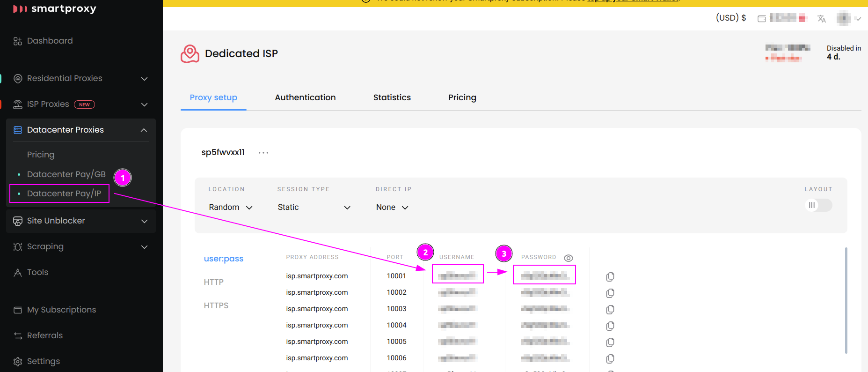Copy the proxy row for port 10003
Screen dimensions: 868x372
pyautogui.click(x=610, y=310)
